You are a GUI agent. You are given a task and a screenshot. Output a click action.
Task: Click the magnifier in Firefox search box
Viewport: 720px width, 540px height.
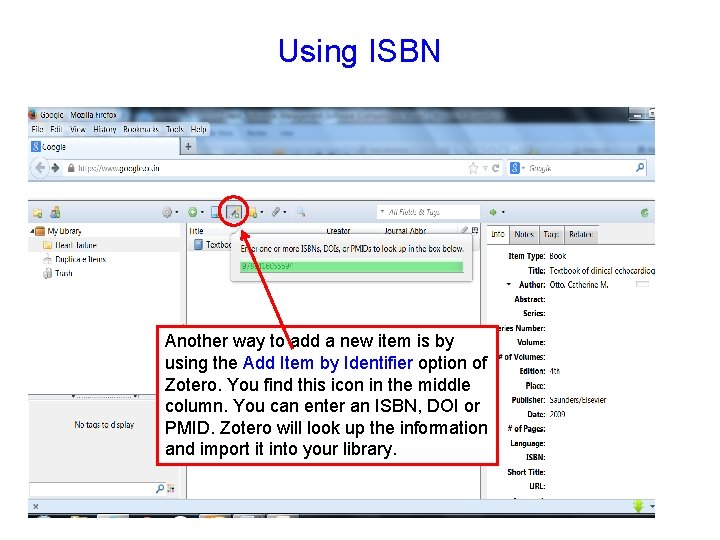tap(640, 168)
